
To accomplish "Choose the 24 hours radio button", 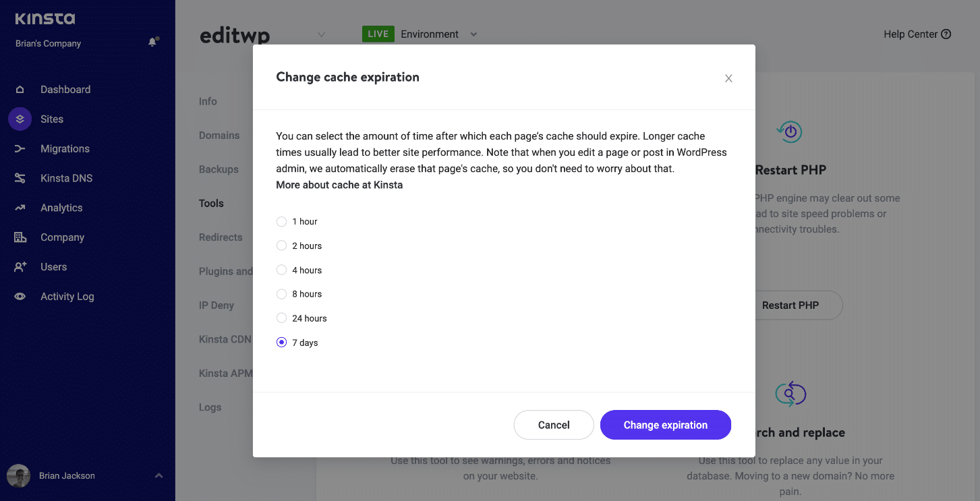I will (x=282, y=318).
